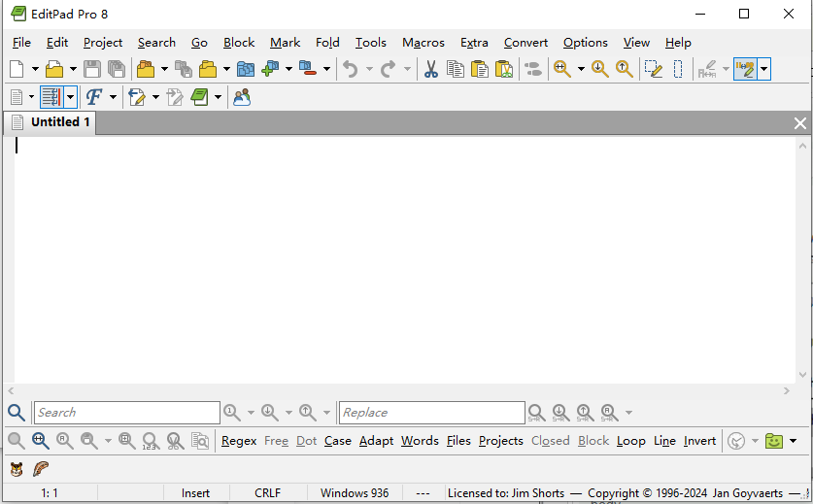Click the Insert mode indicator in status bar
Image resolution: width=813 pixels, height=504 pixels.
click(195, 493)
